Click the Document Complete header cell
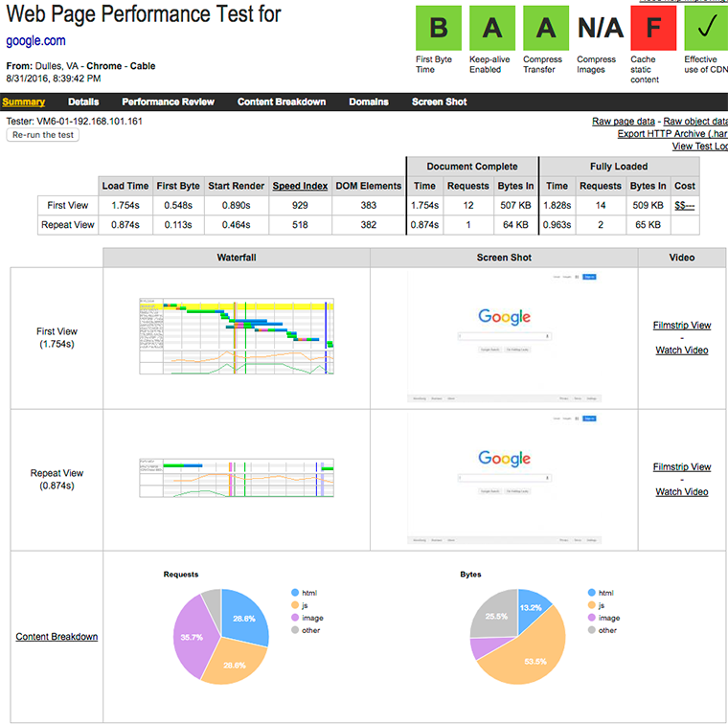 click(472, 166)
